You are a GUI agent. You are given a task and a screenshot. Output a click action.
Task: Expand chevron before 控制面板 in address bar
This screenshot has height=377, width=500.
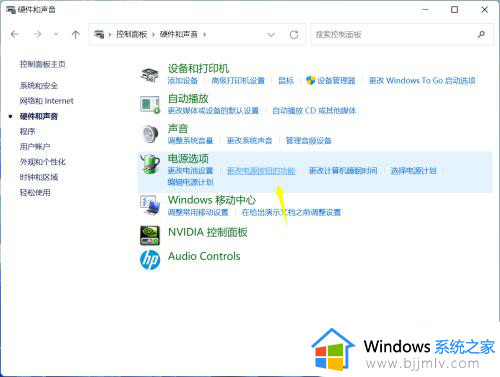point(110,34)
